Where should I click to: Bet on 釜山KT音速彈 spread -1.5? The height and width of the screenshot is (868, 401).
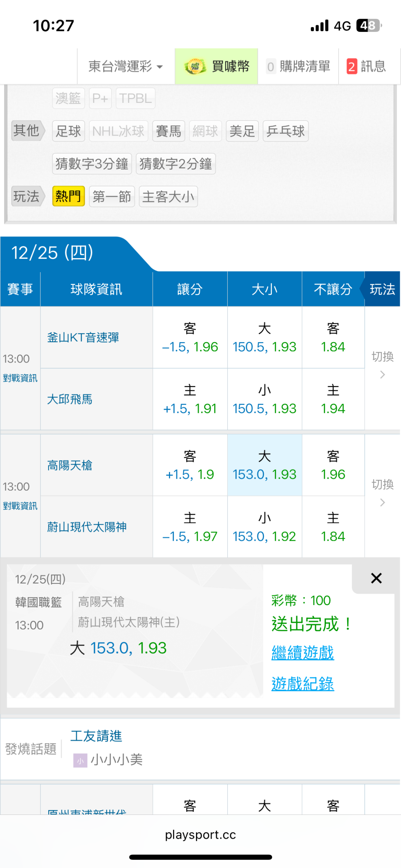click(190, 338)
